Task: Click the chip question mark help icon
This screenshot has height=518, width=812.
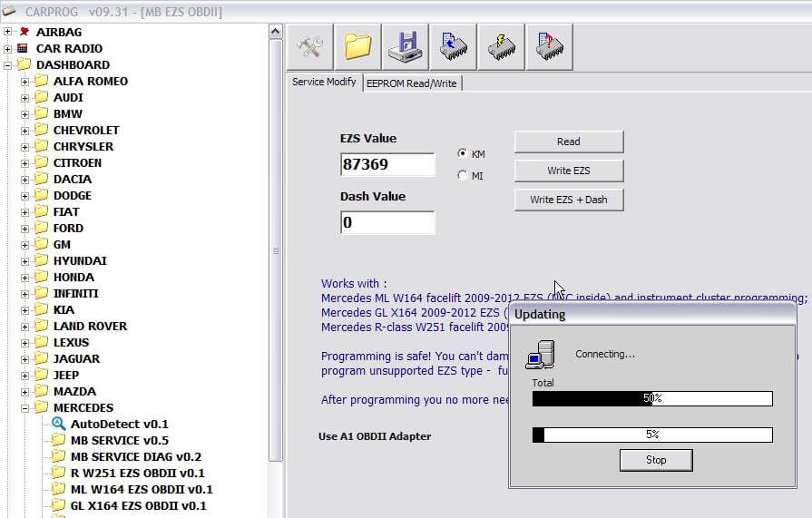Action: (x=550, y=46)
